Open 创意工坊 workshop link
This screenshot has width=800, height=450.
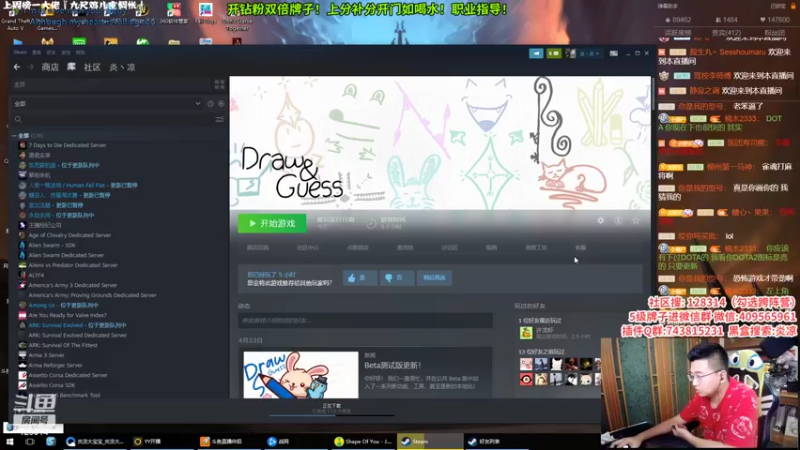pyautogui.click(x=536, y=247)
